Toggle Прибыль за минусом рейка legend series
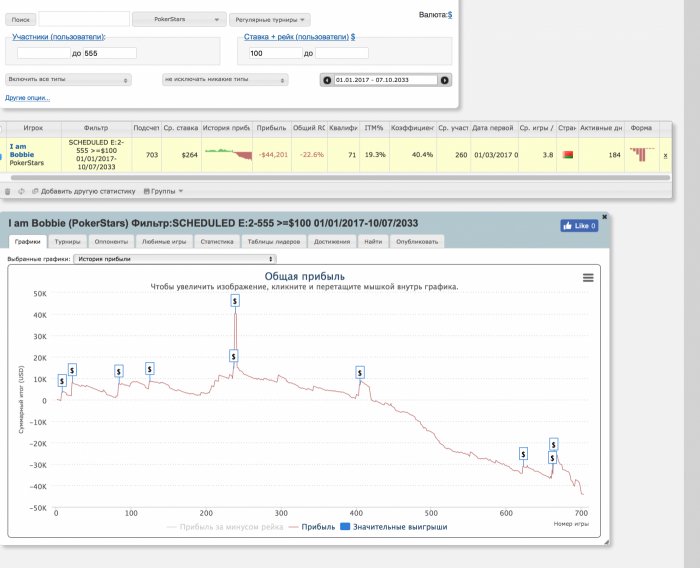The height and width of the screenshot is (568, 700). (225, 527)
